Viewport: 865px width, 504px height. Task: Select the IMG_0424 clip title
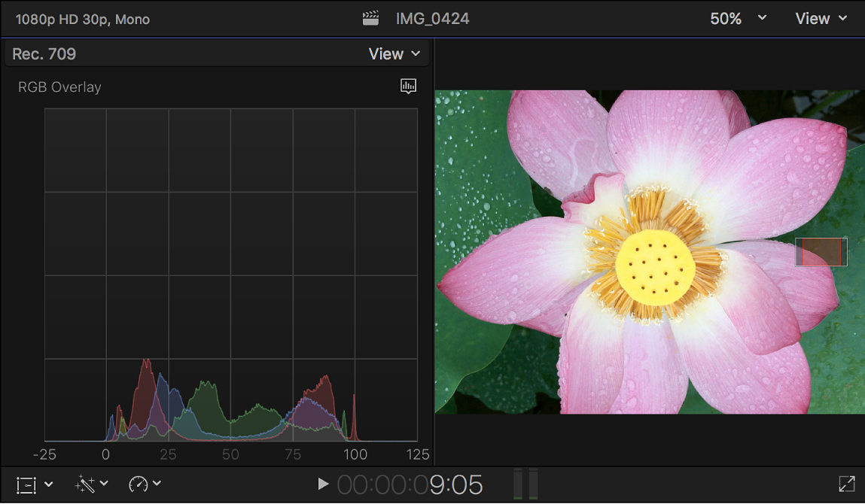pos(432,17)
